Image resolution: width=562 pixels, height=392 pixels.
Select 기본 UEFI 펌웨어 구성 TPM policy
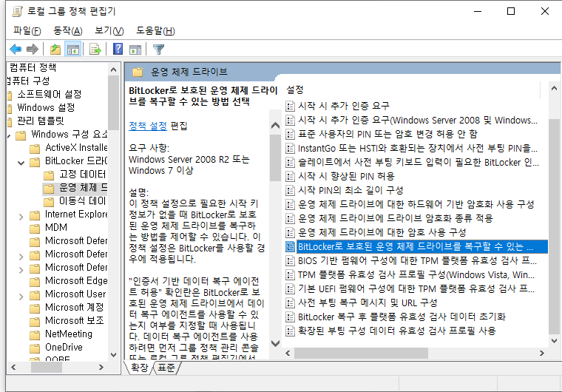[416, 288]
